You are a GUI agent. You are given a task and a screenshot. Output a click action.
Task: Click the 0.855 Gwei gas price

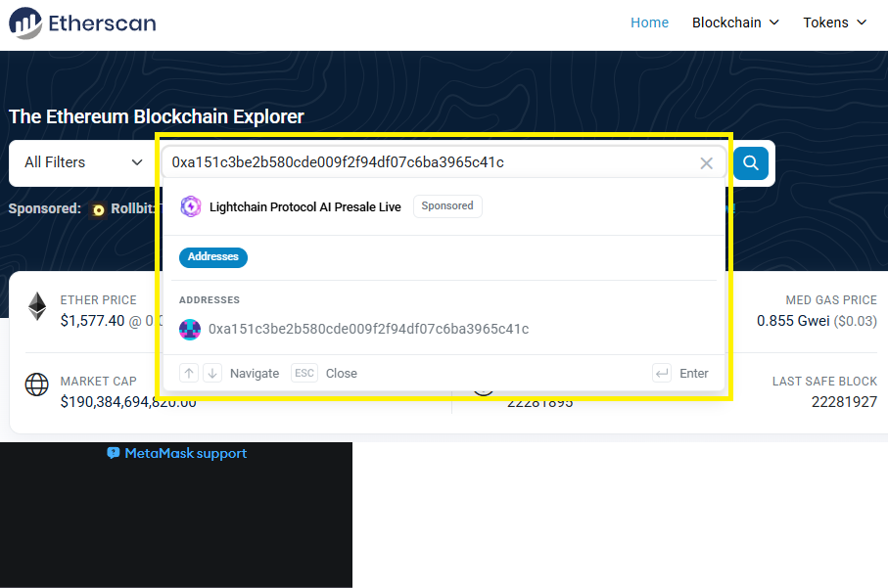[x=793, y=321]
